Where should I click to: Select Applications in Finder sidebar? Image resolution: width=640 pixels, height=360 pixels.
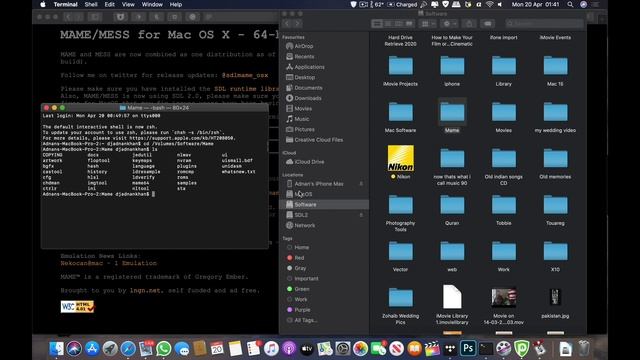coord(309,67)
